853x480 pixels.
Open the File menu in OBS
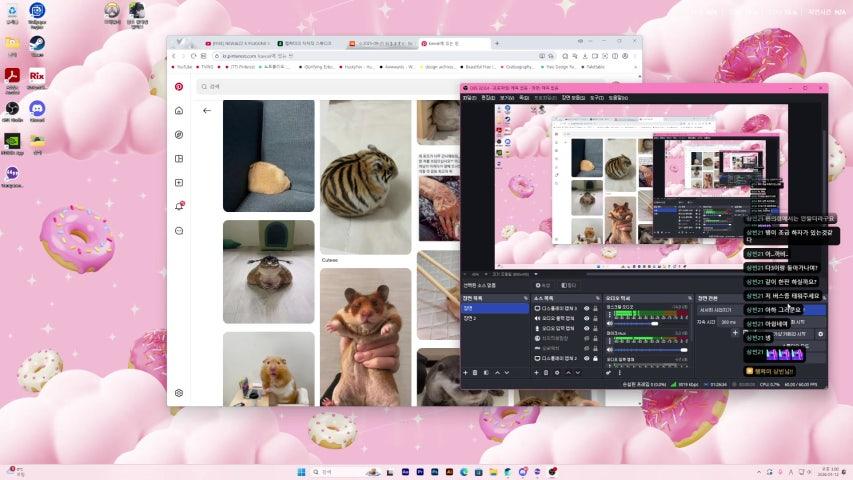469,98
